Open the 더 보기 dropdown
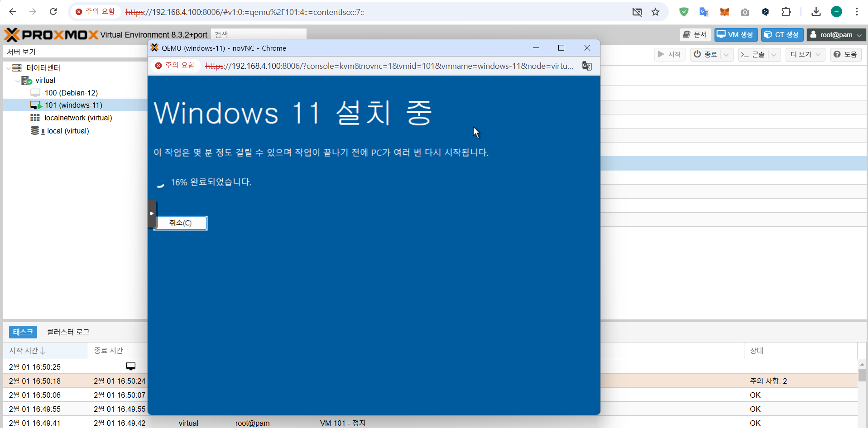This screenshot has height=428, width=868. click(805, 55)
